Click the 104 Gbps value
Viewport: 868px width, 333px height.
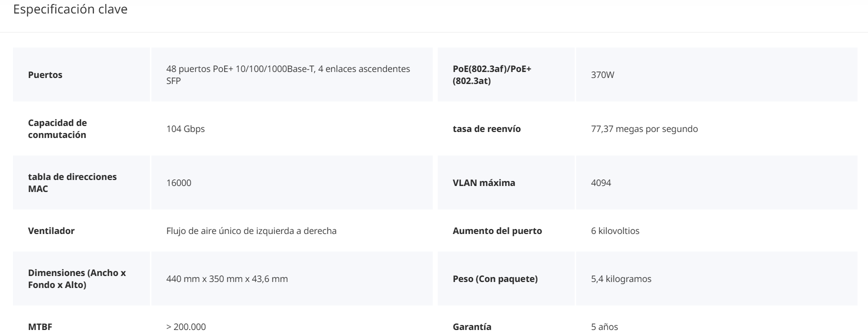pos(185,129)
